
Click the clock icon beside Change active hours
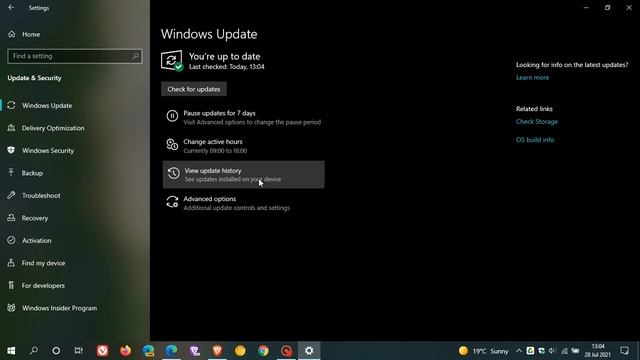(172, 144)
